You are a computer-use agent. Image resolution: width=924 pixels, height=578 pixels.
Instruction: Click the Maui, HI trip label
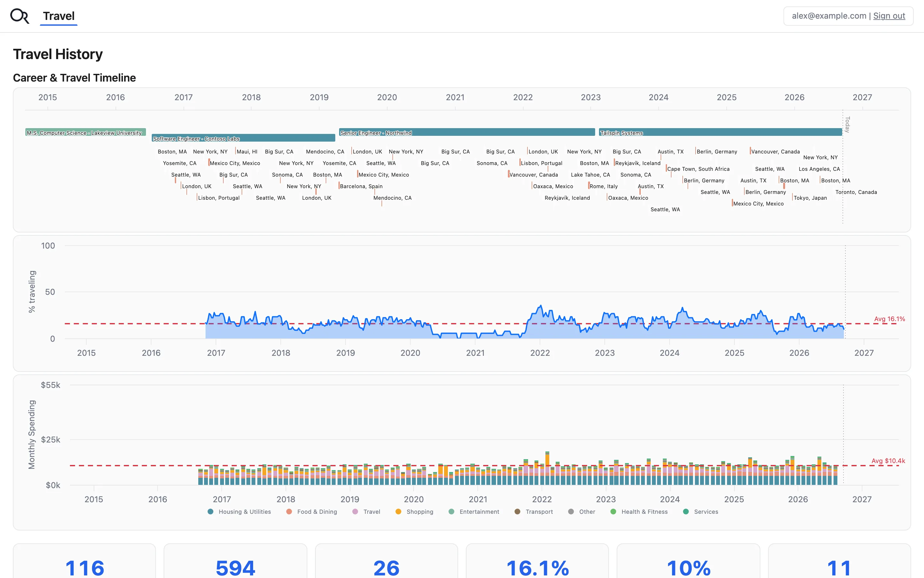pyautogui.click(x=247, y=152)
